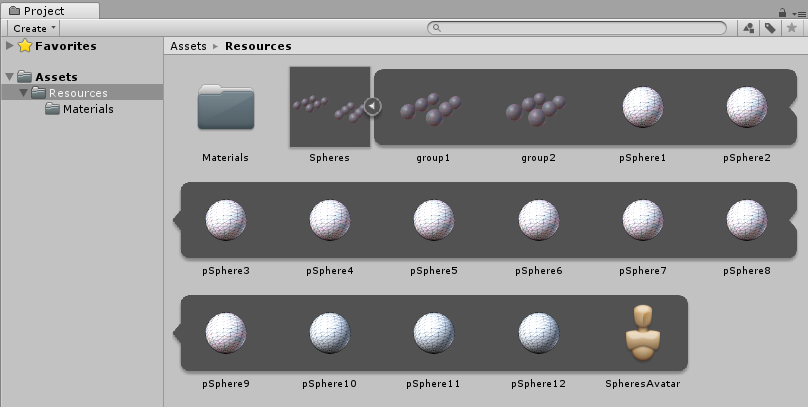Select the group1 asset icon
808x407 pixels.
tap(433, 107)
